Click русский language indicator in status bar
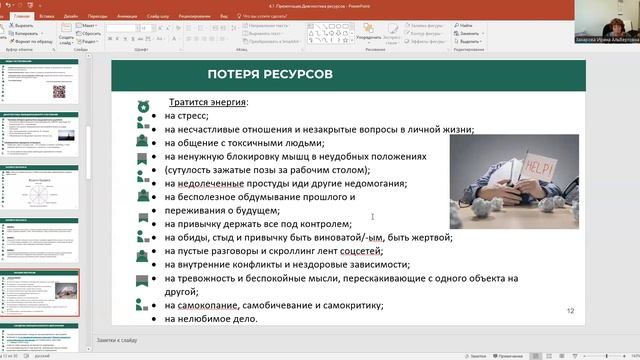Screen dimensions: 640x360 [x=42, y=356]
